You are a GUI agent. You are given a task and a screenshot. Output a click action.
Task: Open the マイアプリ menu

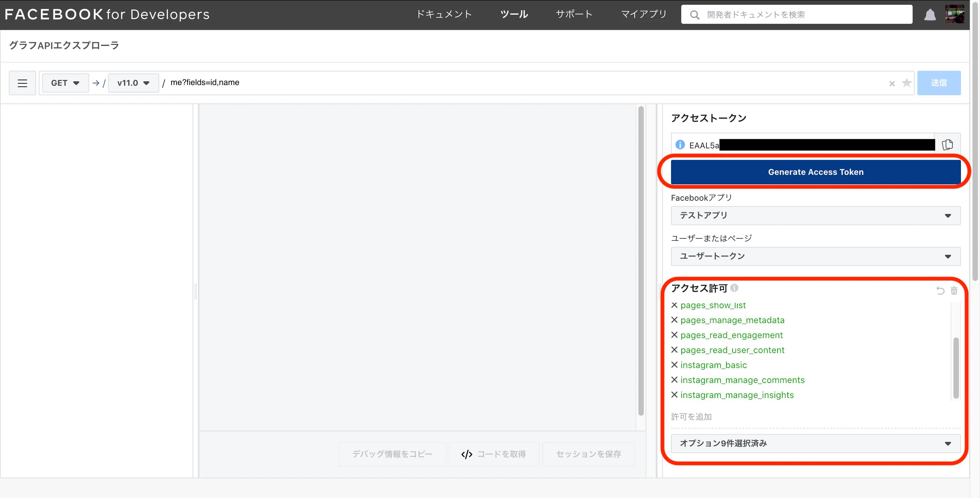(644, 14)
